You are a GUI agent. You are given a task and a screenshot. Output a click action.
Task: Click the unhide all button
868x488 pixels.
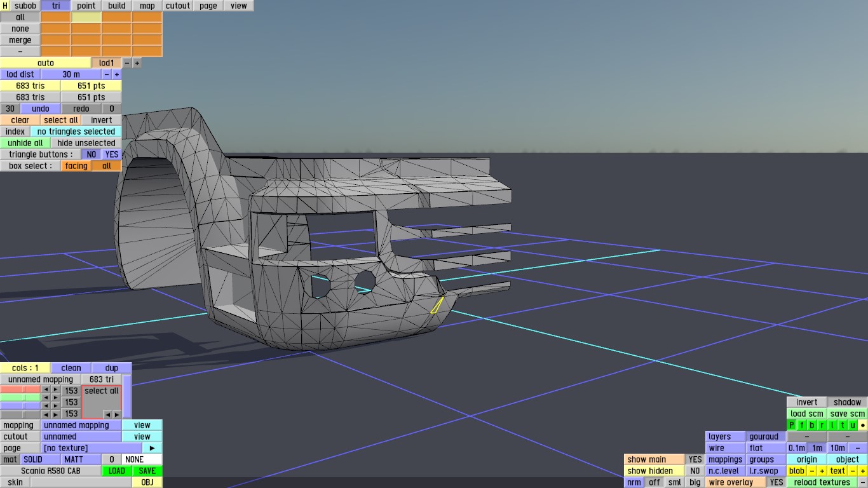(x=25, y=143)
